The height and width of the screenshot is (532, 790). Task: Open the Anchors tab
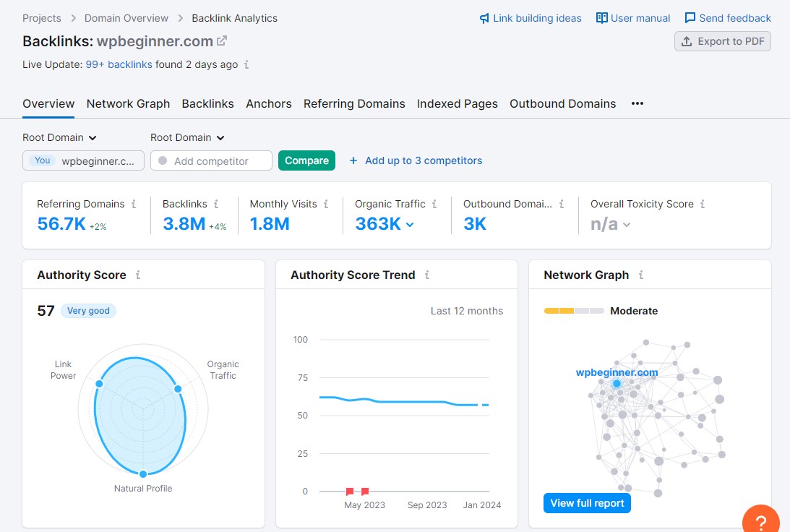(x=269, y=103)
